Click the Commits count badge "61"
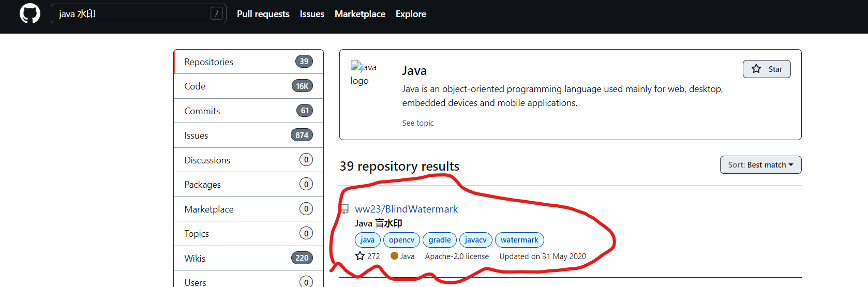Image resolution: width=868 pixels, height=287 pixels. 305,111
